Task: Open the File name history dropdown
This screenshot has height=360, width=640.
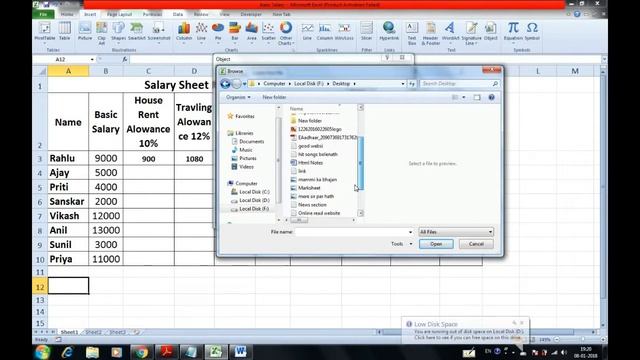Action: point(410,232)
